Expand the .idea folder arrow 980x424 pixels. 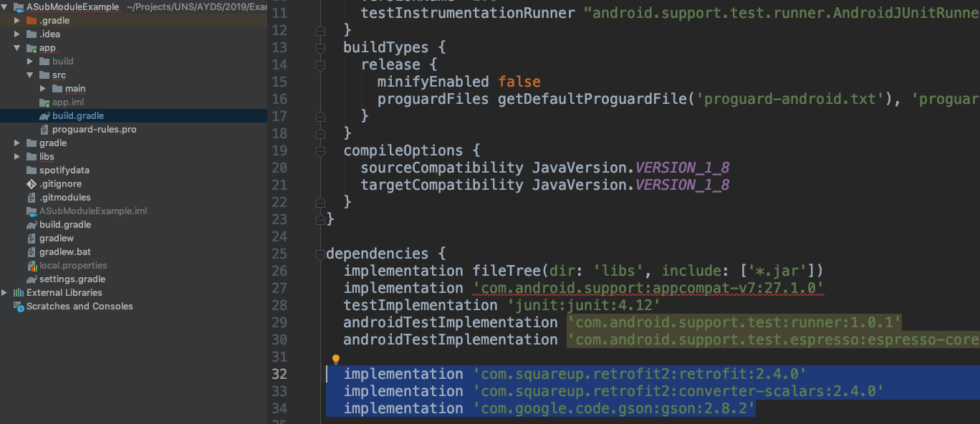tap(17, 34)
